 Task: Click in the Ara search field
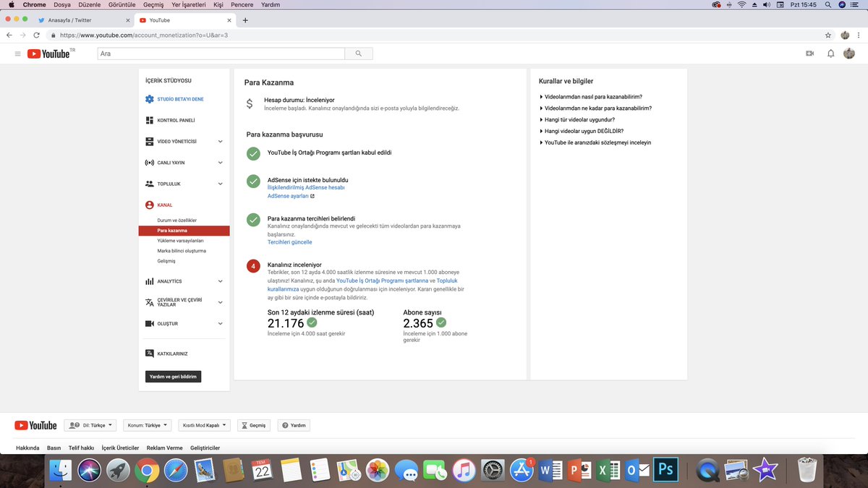[221, 53]
